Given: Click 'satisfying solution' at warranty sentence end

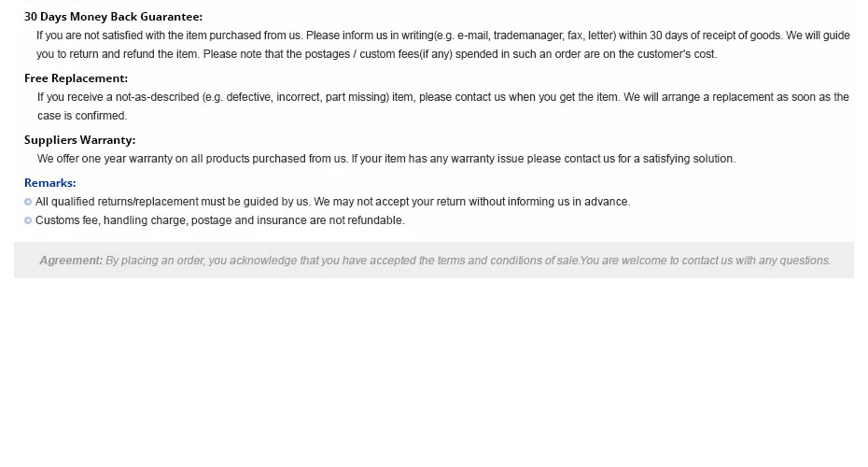Looking at the screenshot, I should pyautogui.click(x=689, y=159).
